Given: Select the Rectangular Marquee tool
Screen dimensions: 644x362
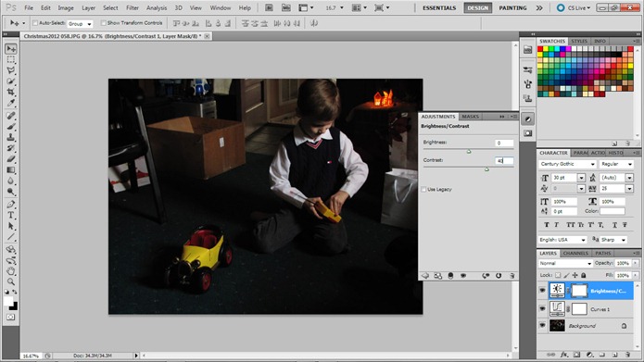Looking at the screenshot, I should (11, 59).
